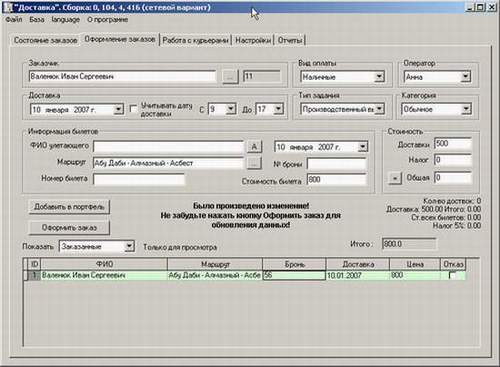Open the Отчеты tab
This screenshot has width=500, height=367.
coord(290,40)
